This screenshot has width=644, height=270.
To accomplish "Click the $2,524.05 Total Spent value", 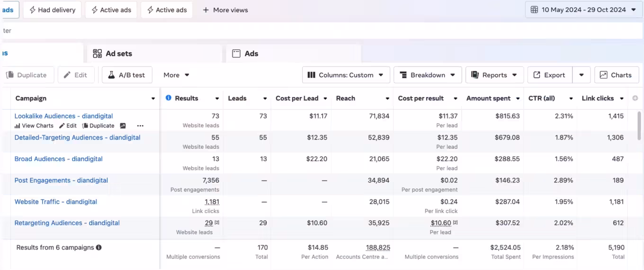I will (505, 247).
